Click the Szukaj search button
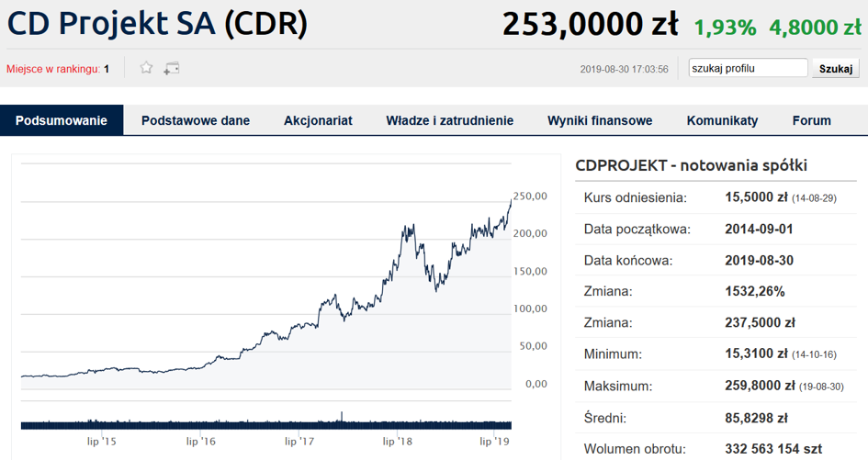Screen dimensions: 868x460 point(836,69)
